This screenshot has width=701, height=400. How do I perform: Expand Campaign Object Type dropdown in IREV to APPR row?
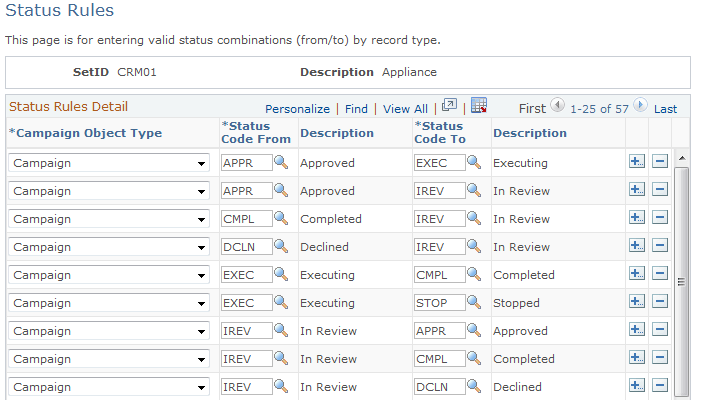coord(109,331)
